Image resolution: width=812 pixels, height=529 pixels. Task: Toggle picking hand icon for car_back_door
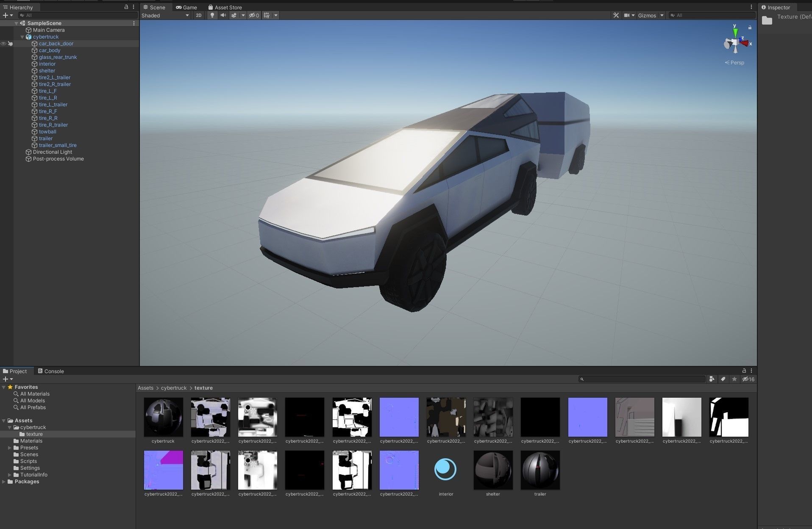pos(10,44)
